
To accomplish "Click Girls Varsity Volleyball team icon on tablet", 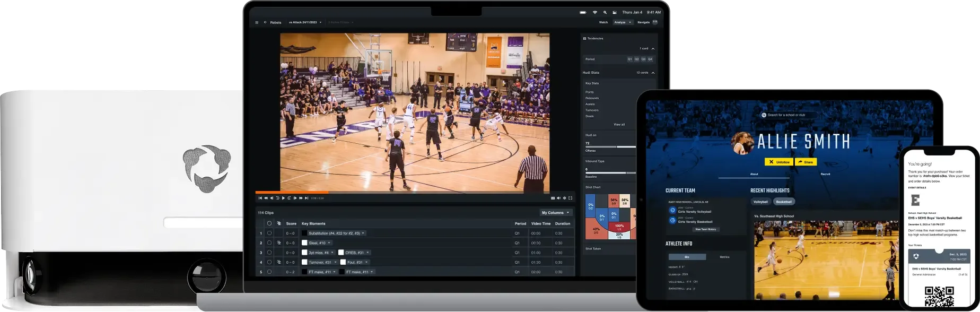I will 672,210.
